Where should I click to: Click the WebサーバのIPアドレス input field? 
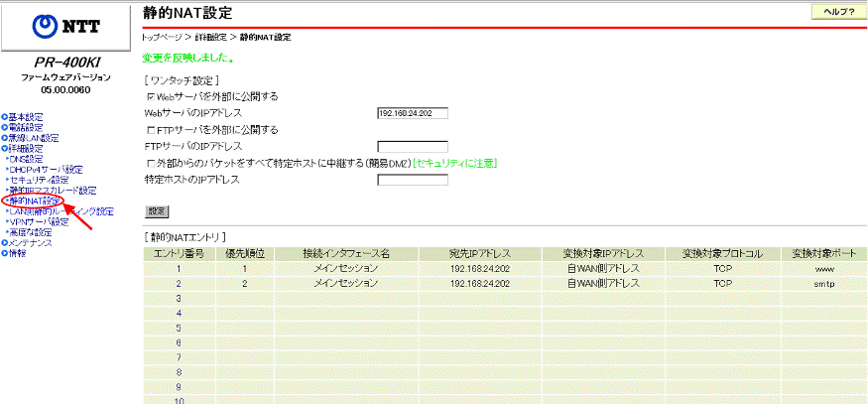coord(413,113)
